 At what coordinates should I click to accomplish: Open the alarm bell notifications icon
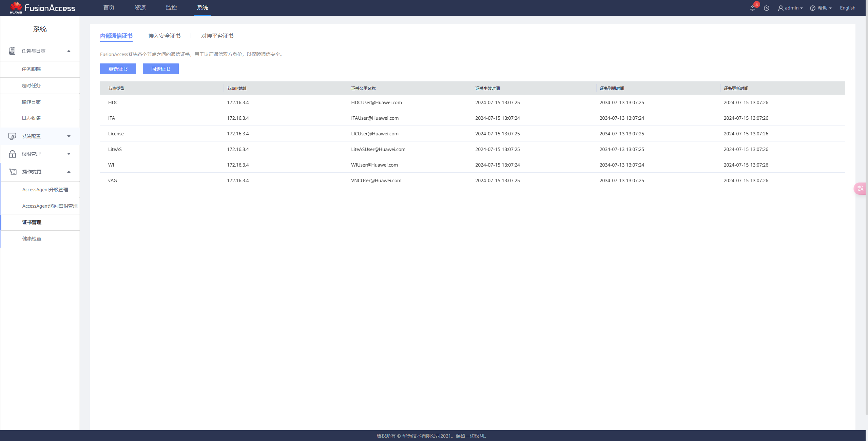tap(752, 8)
